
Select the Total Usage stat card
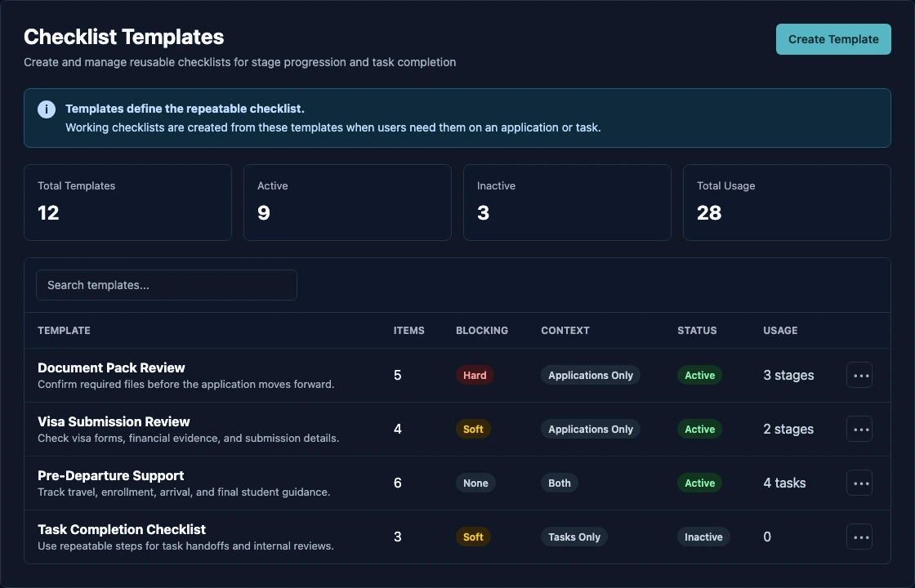(787, 203)
